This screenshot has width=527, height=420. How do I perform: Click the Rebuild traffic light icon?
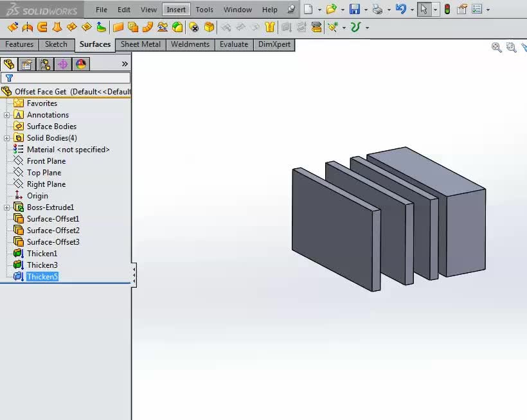tap(447, 10)
